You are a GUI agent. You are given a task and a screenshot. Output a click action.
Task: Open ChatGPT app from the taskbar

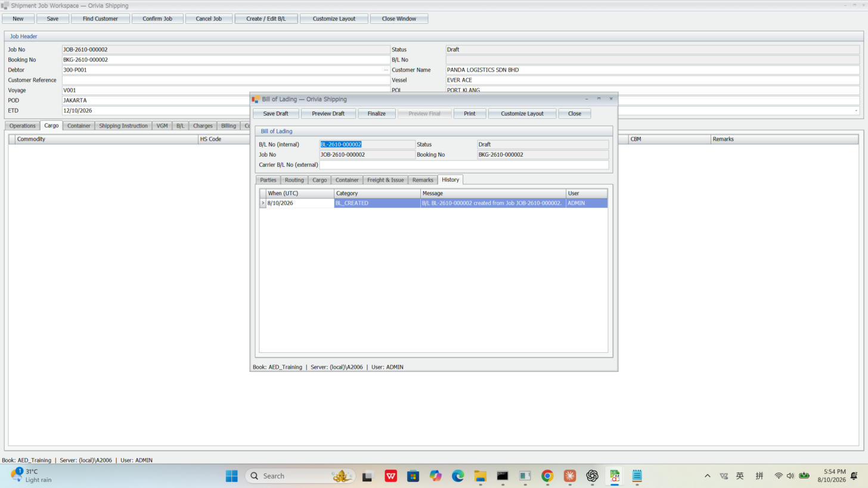592,475
